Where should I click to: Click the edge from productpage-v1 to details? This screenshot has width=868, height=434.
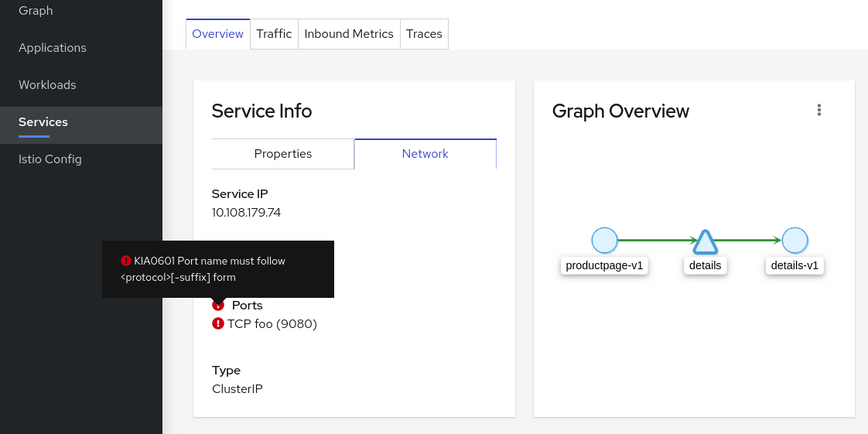[657, 241]
